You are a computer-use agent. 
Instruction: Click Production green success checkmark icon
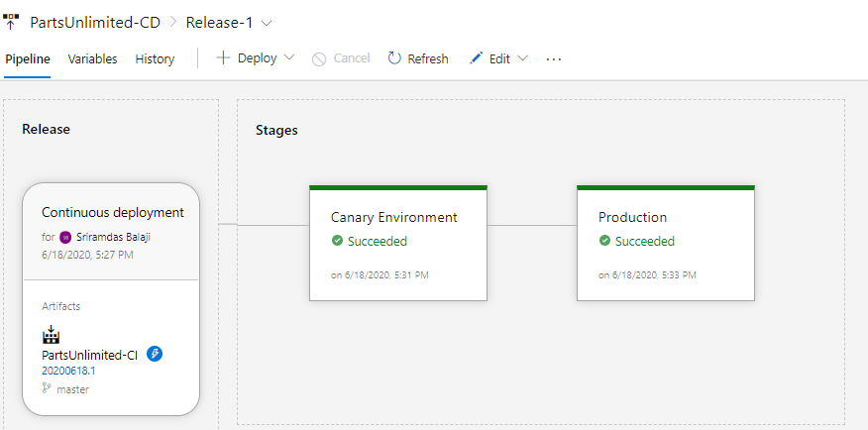click(x=605, y=241)
